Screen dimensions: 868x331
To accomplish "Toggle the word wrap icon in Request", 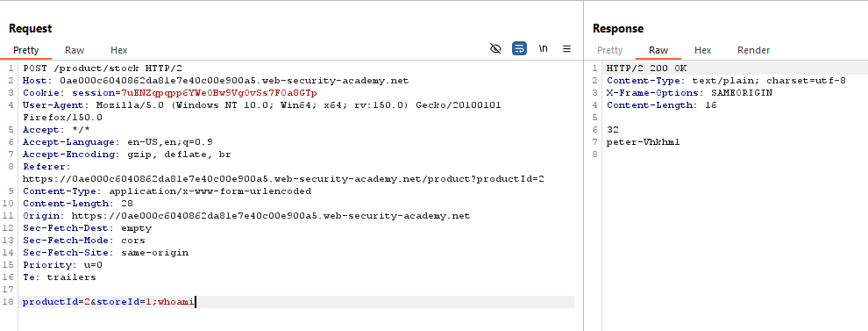I will [519, 49].
